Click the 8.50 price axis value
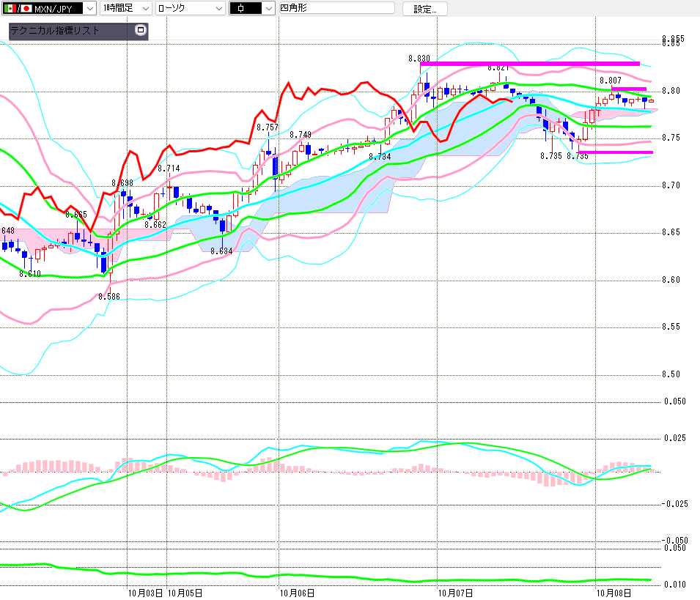Image resolution: width=700 pixels, height=600 pixels. [x=671, y=374]
